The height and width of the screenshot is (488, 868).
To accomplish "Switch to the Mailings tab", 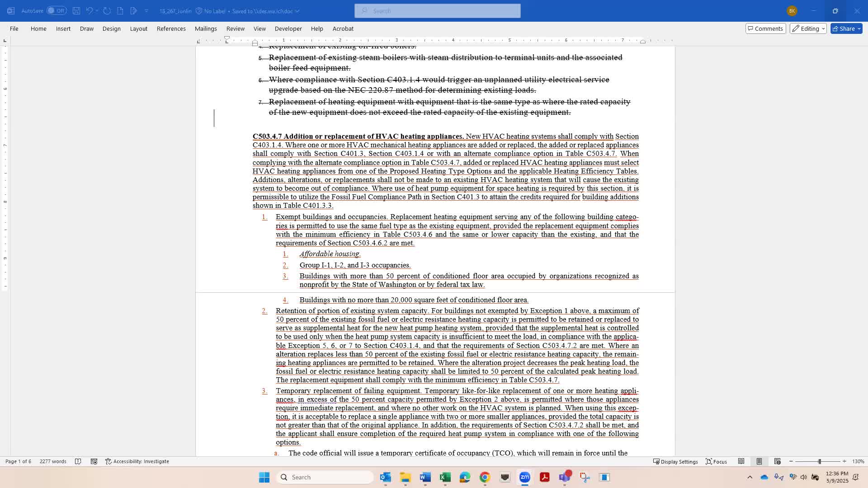I will [x=206, y=28].
